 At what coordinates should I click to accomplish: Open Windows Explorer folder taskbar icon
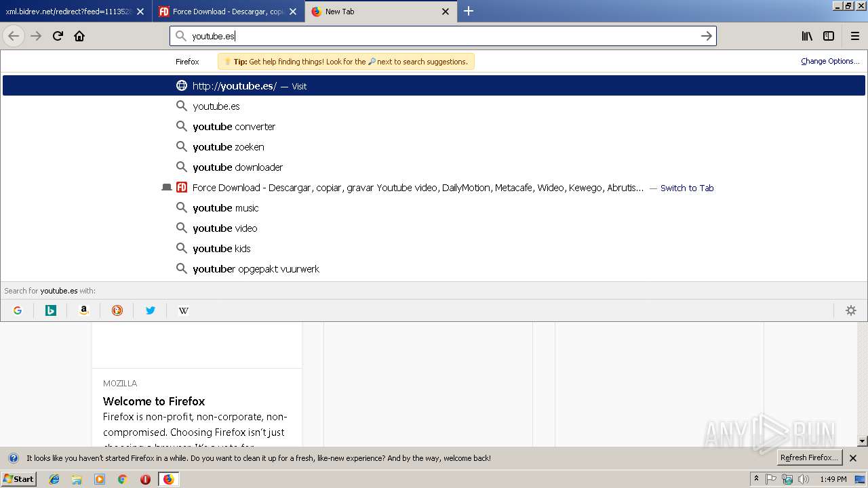pos(77,479)
